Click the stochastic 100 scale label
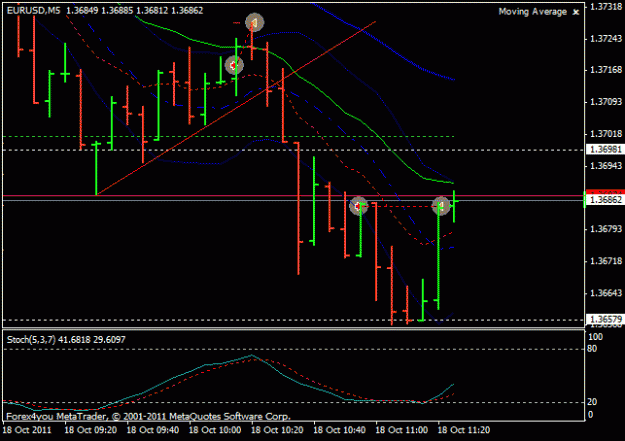 [x=596, y=337]
